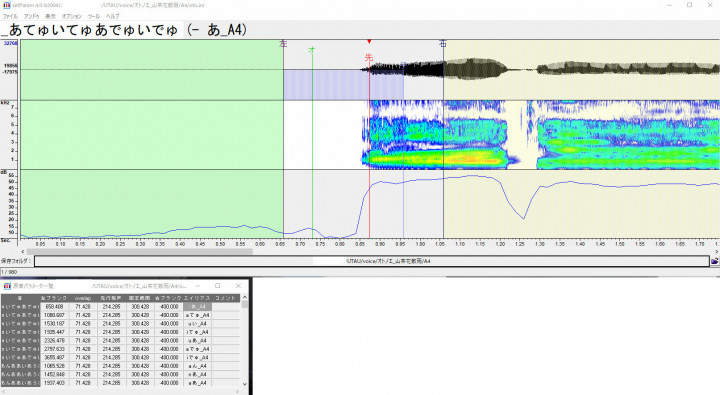Click the main horizontal scrollbar thumb
Viewport: 720px width, 395px height.
click(x=140, y=251)
